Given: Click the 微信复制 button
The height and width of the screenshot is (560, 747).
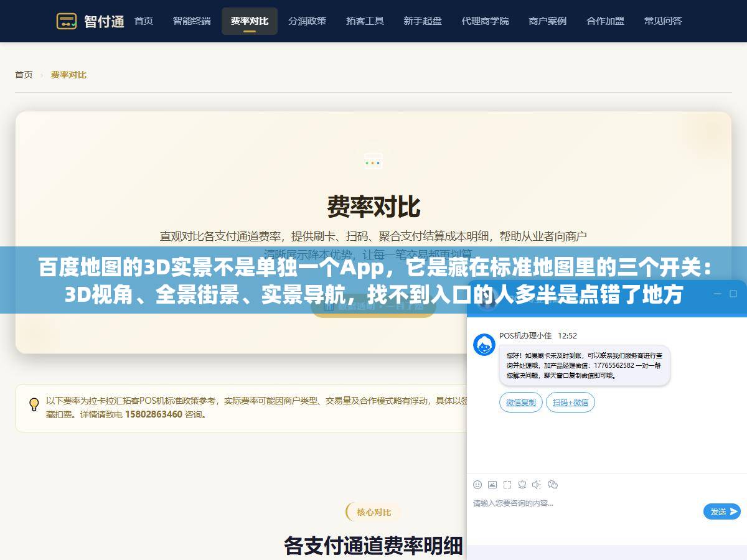Looking at the screenshot, I should [521, 403].
